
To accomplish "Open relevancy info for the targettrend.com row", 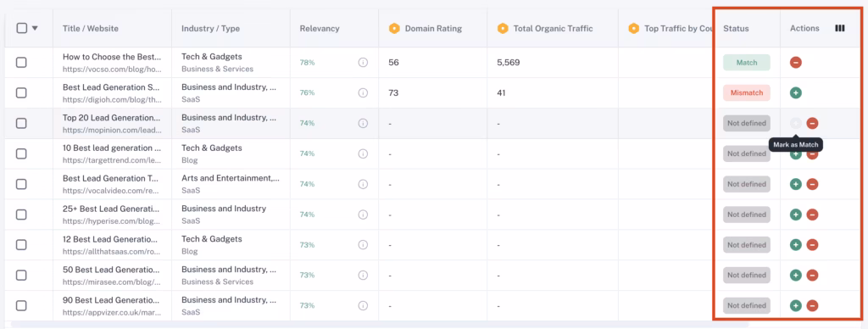I will click(x=363, y=153).
